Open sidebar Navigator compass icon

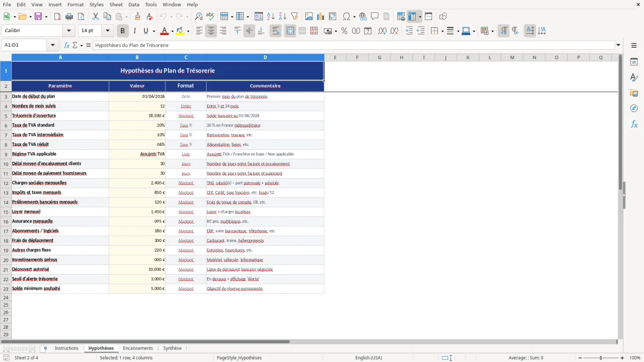(x=634, y=108)
